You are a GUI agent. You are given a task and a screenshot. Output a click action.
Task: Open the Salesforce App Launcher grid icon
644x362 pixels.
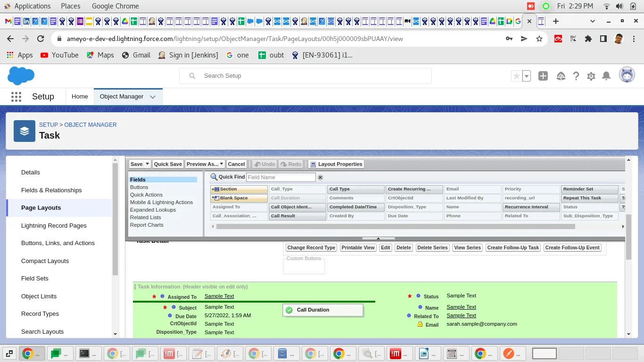pos(16,97)
